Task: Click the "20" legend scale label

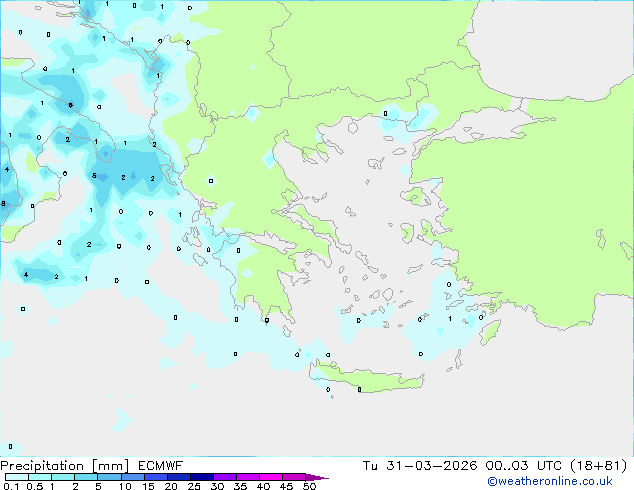Action: 171,486
